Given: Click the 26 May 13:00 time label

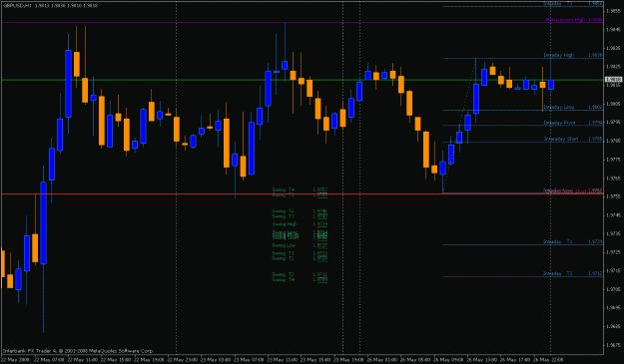Looking at the screenshot, I should (x=482, y=360).
